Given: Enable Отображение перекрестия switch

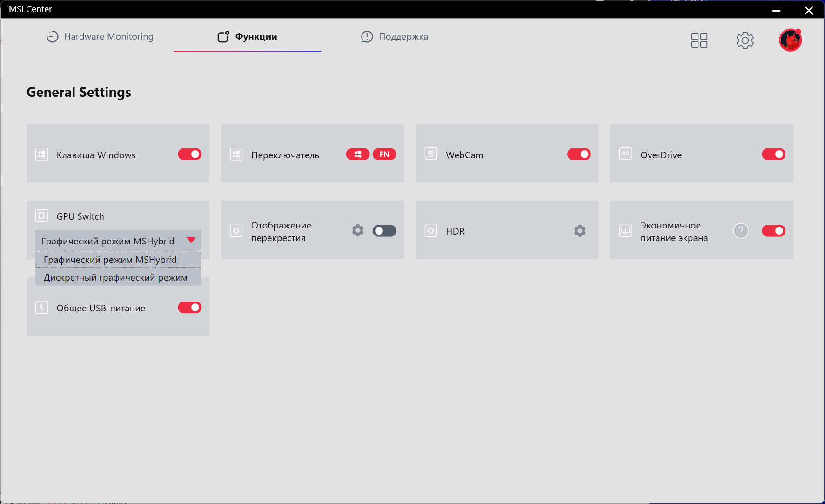Looking at the screenshot, I should (x=384, y=231).
